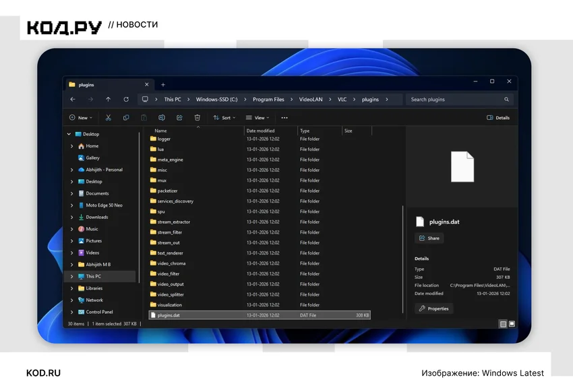
Task: Expand the Control Panel tree node
Action: [71, 312]
